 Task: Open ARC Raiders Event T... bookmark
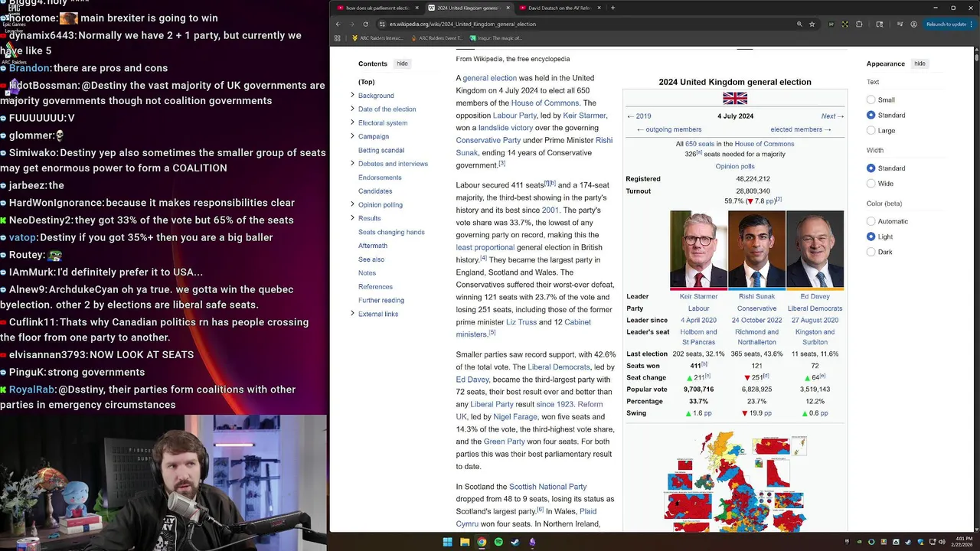pos(436,37)
